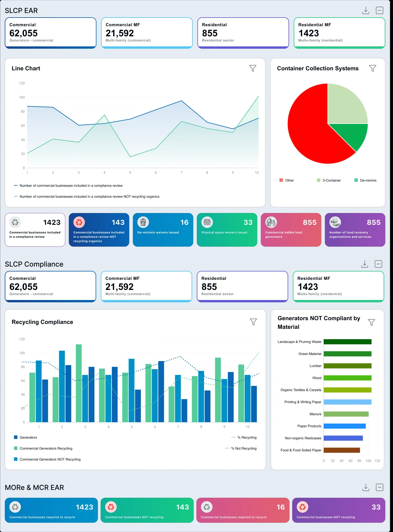Open Commercial 62,055 card in SLCP EAR
The height and width of the screenshot is (532, 393).
(51, 33)
